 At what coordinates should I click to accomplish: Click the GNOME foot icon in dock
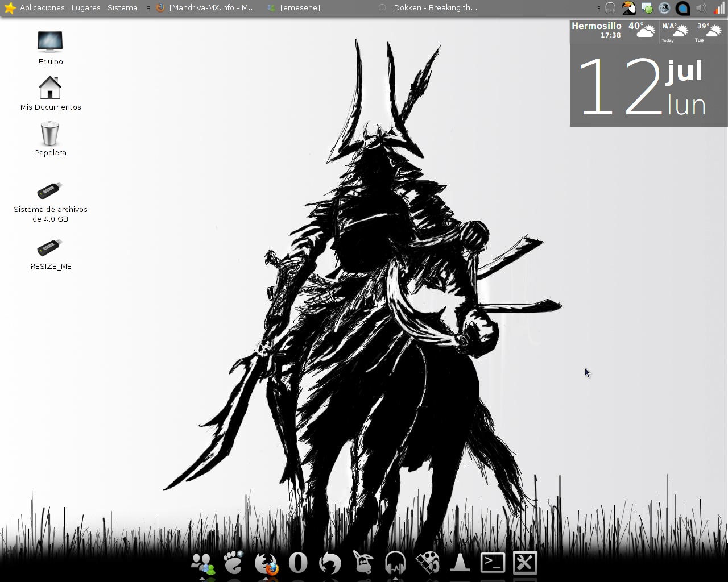[233, 563]
